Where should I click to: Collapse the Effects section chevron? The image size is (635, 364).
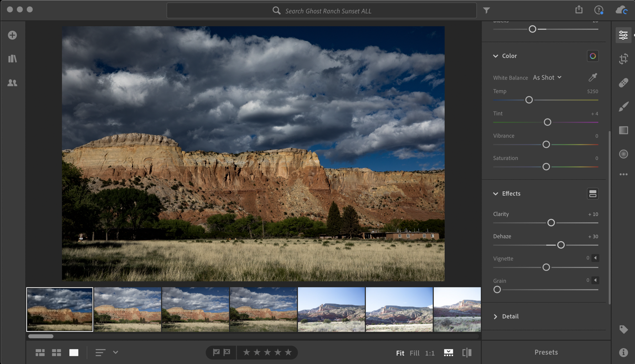point(496,194)
